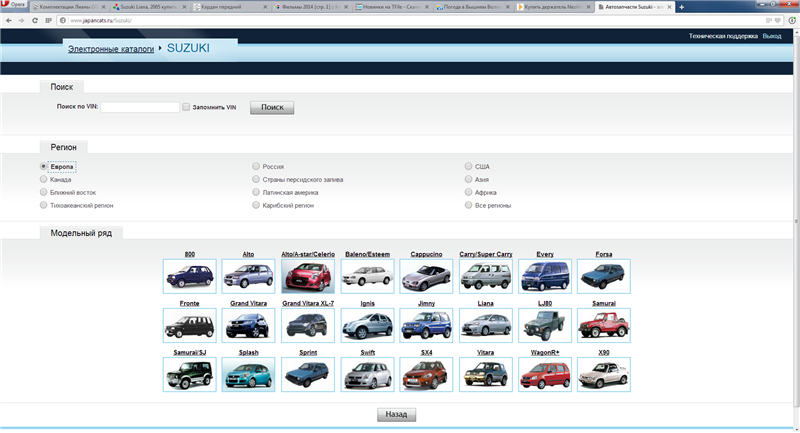Open the Carry/Super Carry van image
The height and width of the screenshot is (433, 800).
coord(486,276)
